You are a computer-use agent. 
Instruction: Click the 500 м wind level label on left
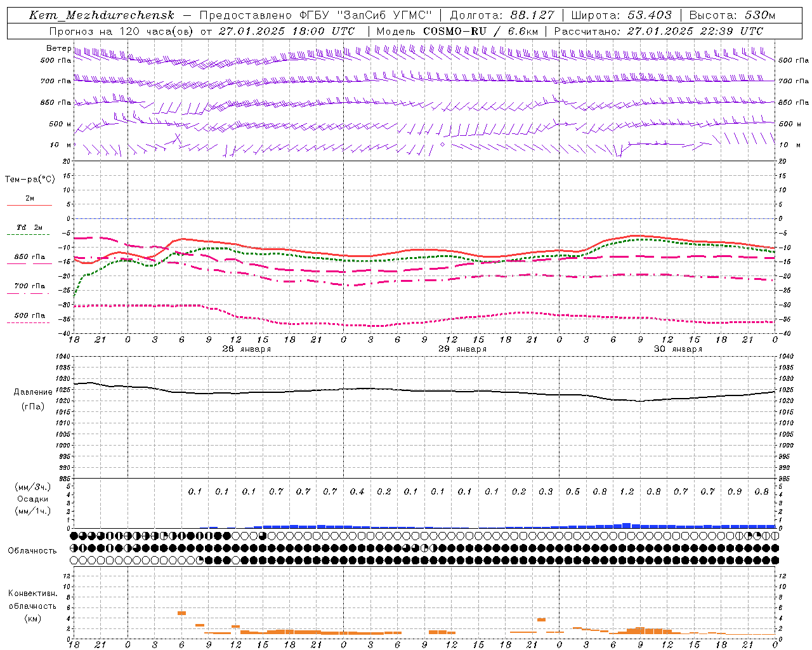(x=60, y=124)
